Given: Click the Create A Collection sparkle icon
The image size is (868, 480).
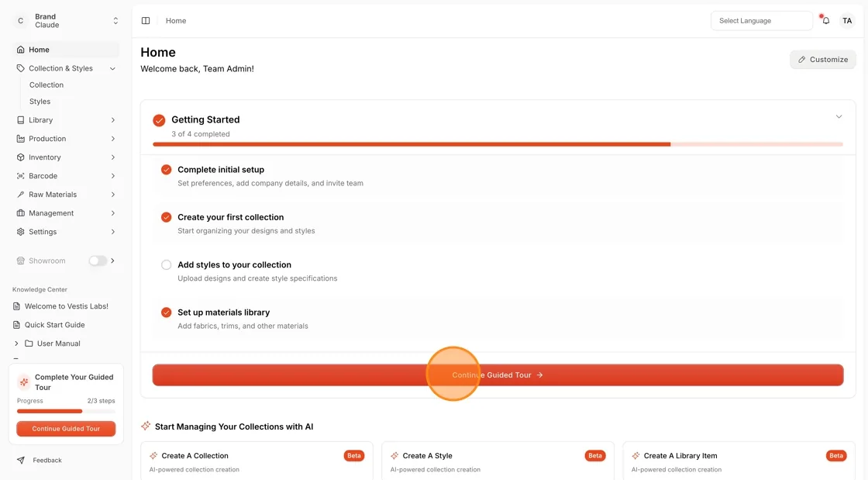Looking at the screenshot, I should [153, 456].
